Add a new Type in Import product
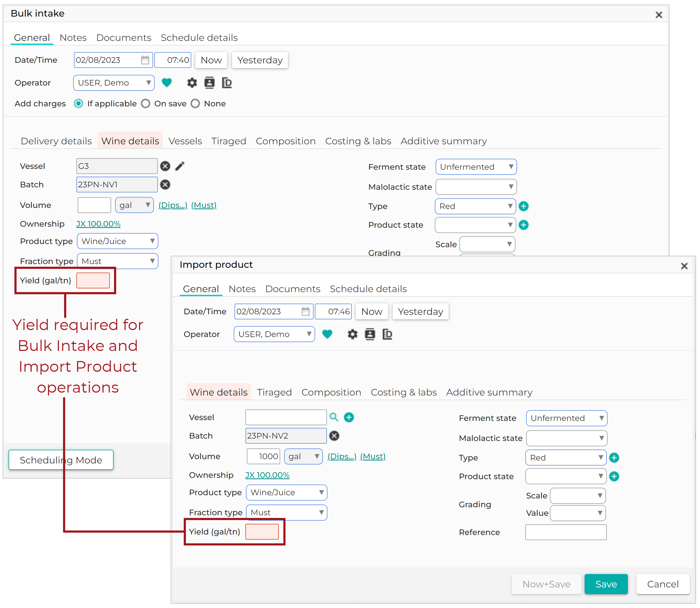The width and height of the screenshot is (700, 608). click(x=614, y=458)
